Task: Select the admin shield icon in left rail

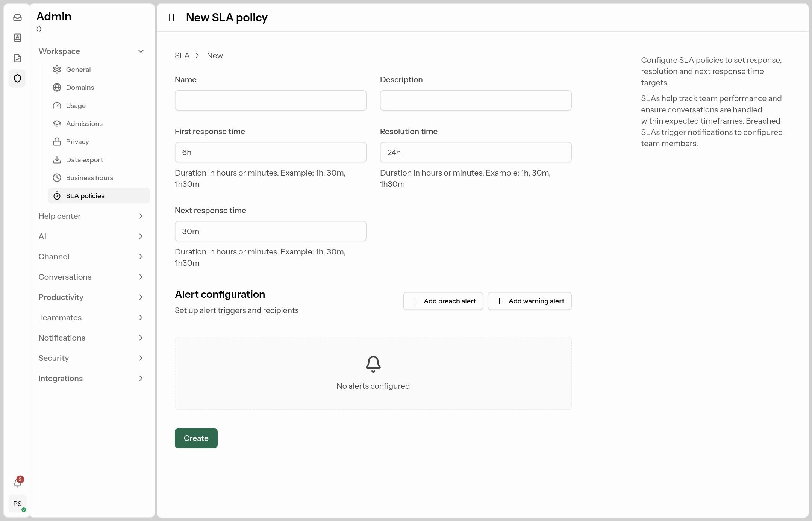Action: click(x=17, y=78)
